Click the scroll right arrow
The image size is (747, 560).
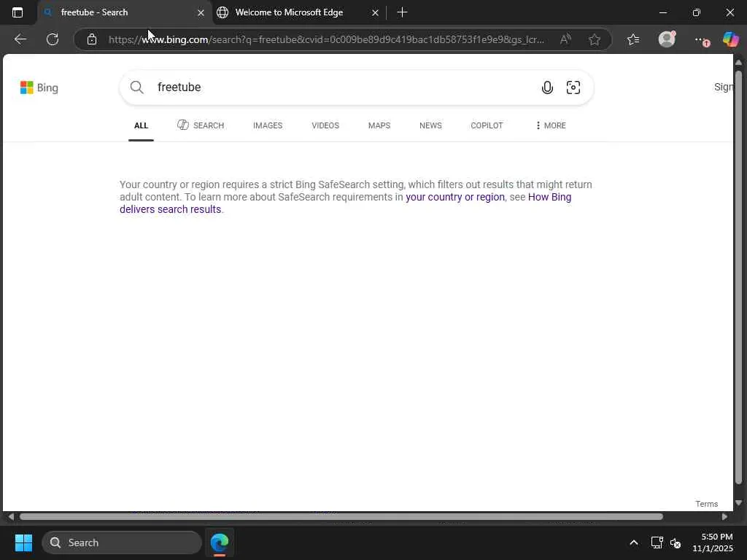pyautogui.click(x=724, y=517)
